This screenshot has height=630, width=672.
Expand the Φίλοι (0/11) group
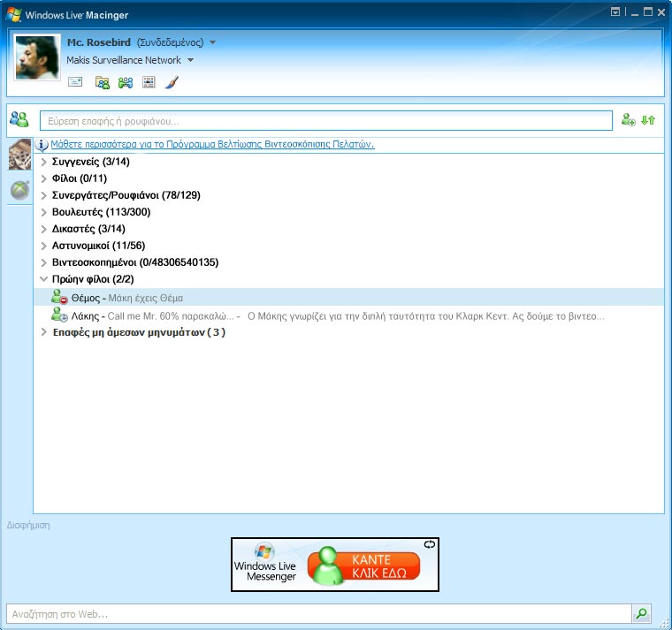coord(43,178)
